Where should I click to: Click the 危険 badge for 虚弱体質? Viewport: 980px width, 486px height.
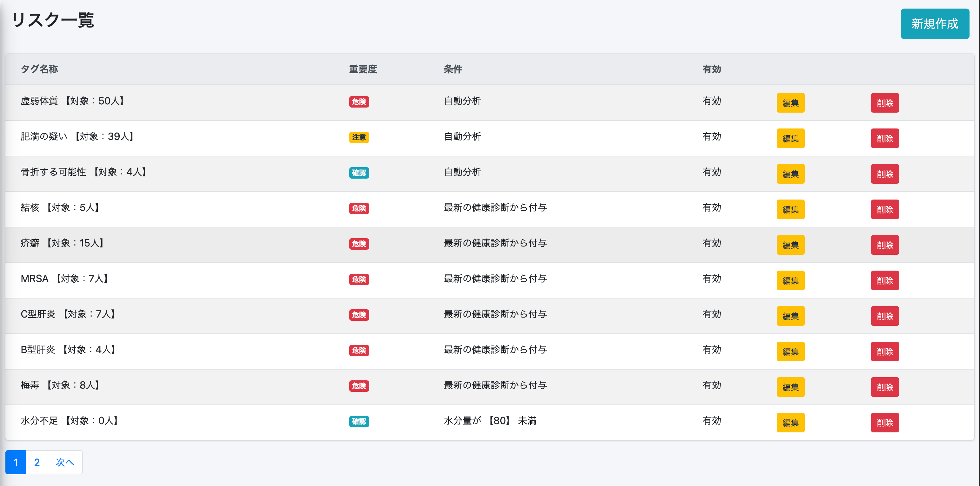click(x=359, y=102)
